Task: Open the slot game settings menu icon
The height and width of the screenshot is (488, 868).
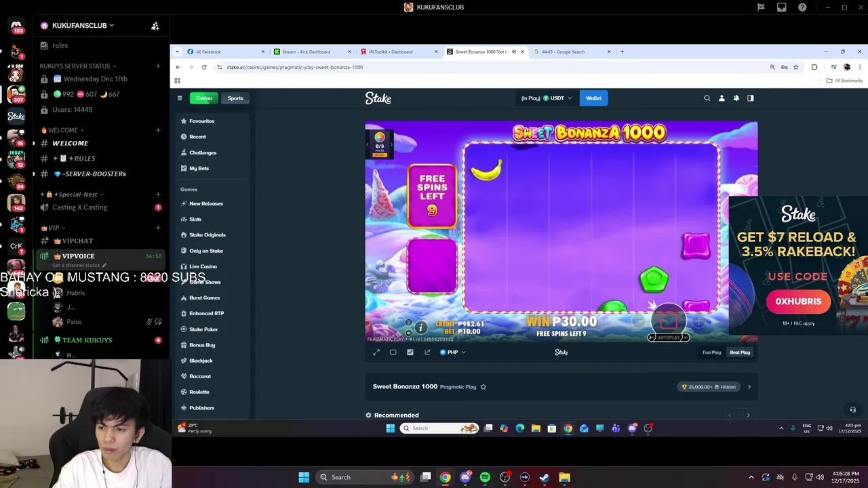Action: 408,323
